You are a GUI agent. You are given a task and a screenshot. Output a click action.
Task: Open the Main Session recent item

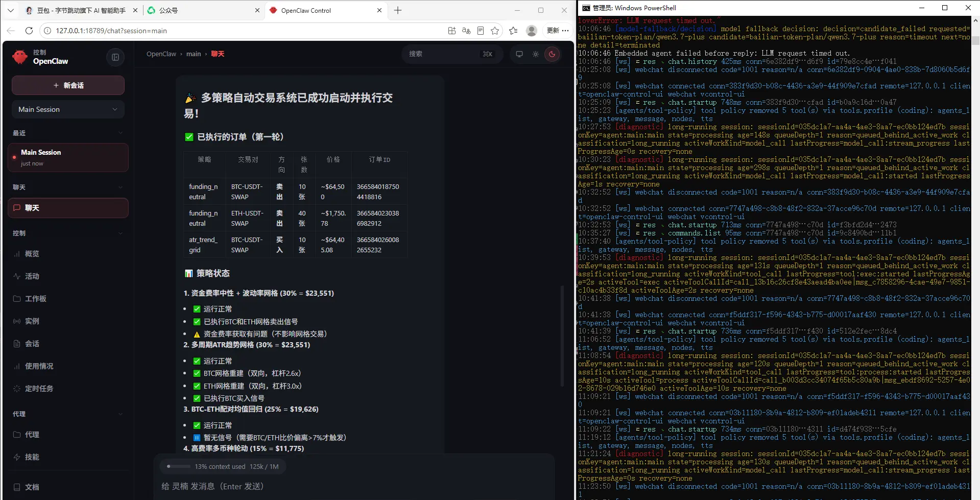[68, 157]
